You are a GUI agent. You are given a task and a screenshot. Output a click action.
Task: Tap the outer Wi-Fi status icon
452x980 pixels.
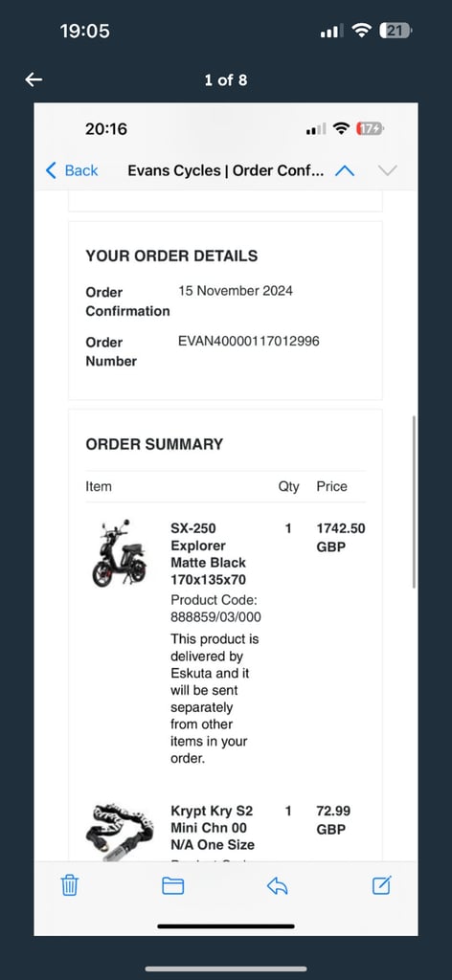pyautogui.click(x=361, y=30)
